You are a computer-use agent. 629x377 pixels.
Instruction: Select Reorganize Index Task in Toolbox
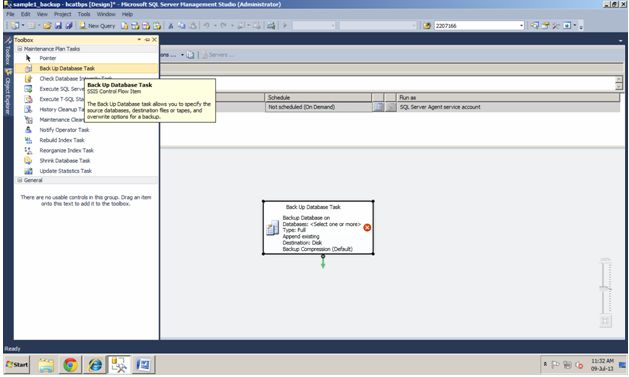(x=86, y=150)
